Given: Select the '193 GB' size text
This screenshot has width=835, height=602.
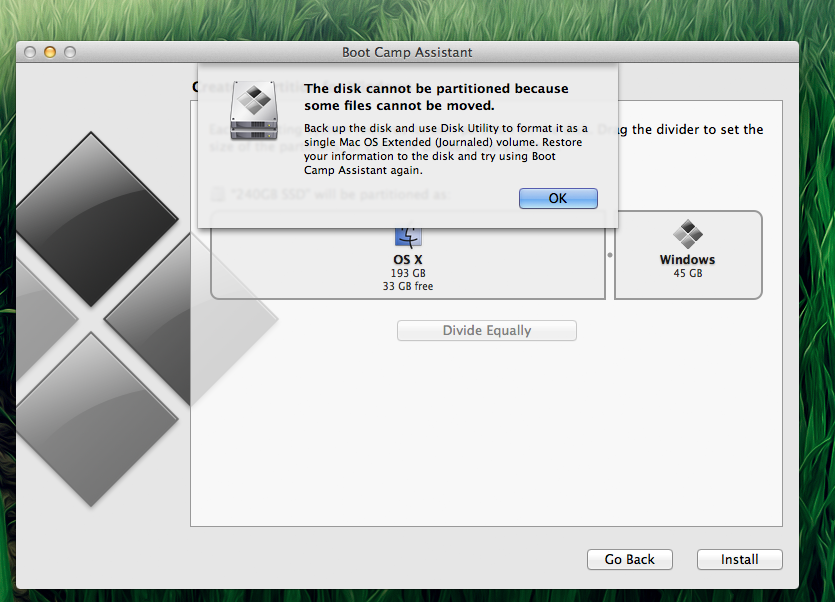Looking at the screenshot, I should [x=408, y=273].
